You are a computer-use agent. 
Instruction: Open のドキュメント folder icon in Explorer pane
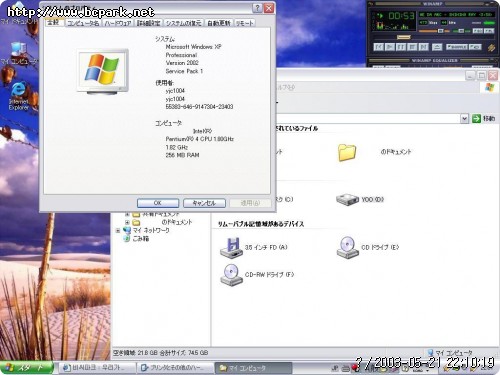347,152
